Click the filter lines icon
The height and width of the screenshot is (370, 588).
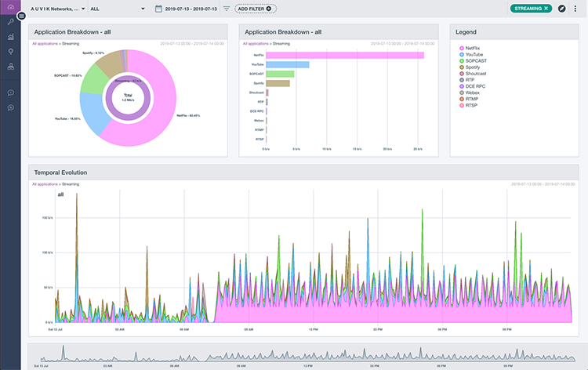[x=227, y=9]
